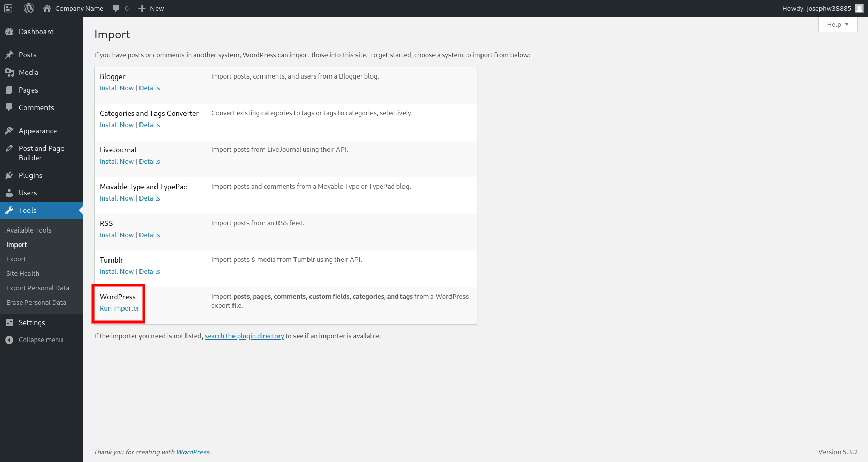Click the home icon beside Company Name
Viewport: 868px width, 462px height.
coord(47,8)
